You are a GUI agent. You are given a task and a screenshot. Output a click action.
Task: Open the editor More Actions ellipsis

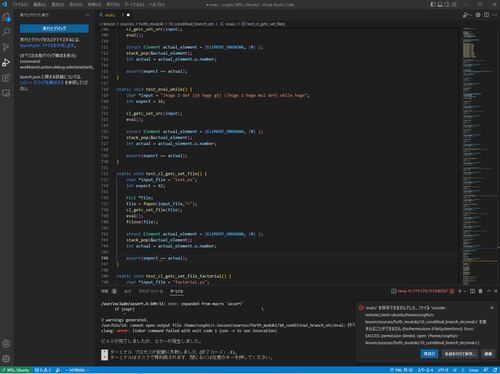coord(495,15)
